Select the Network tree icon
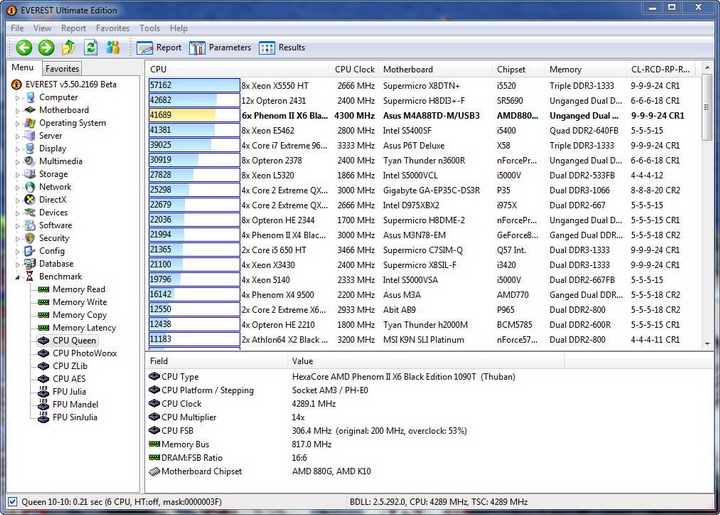The width and height of the screenshot is (720, 515). pyautogui.click(x=30, y=187)
